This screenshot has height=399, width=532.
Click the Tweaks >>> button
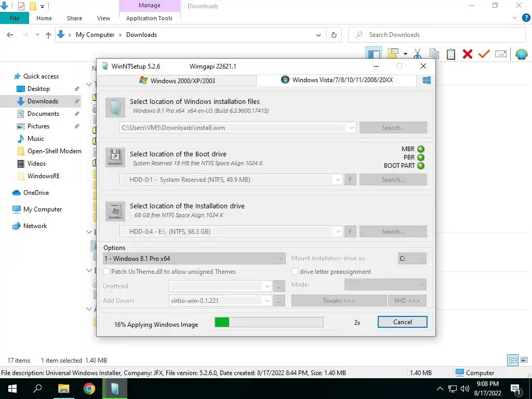(x=339, y=301)
